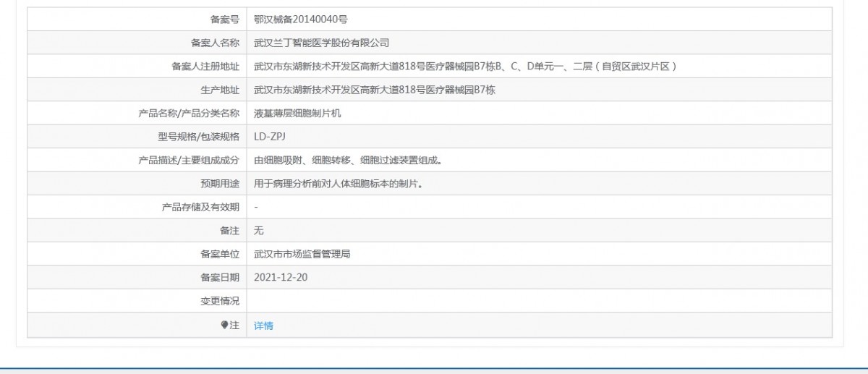868x374 pixels.
Task: Click the 产品存储及有效期 label
Action: [x=200, y=207]
